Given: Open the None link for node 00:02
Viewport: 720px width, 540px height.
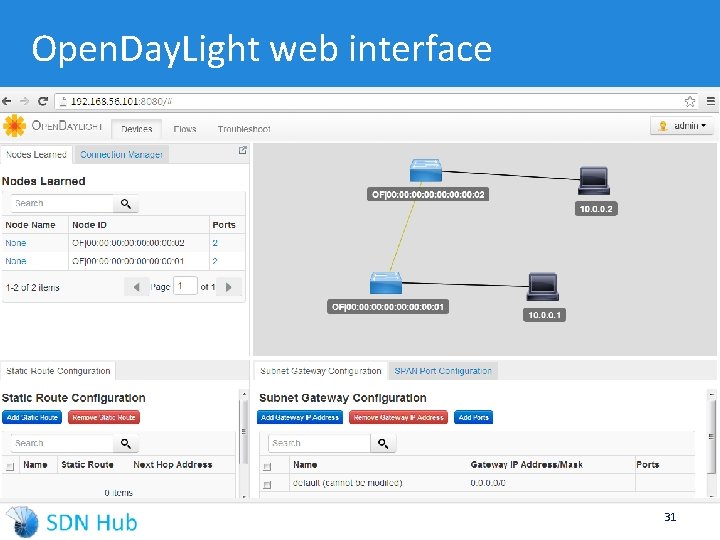Looking at the screenshot, I should [16, 243].
